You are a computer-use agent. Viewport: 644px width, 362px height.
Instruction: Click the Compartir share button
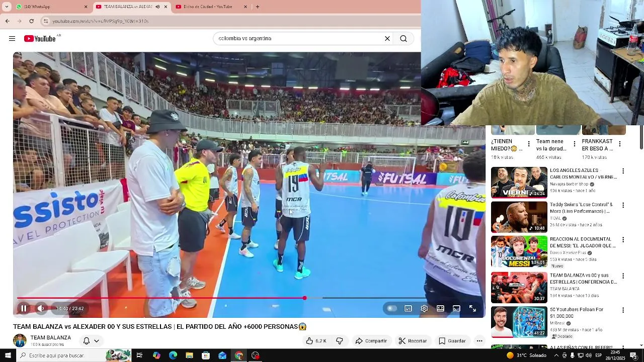(371, 341)
